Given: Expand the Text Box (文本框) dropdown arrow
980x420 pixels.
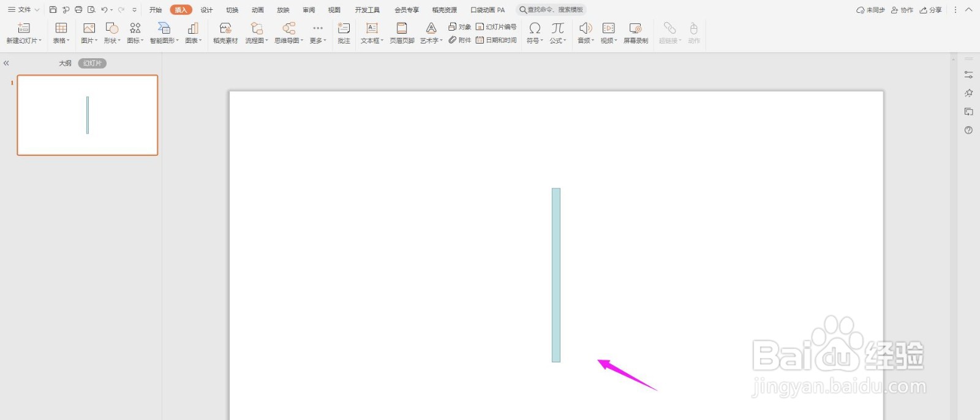Looking at the screenshot, I should (x=382, y=41).
